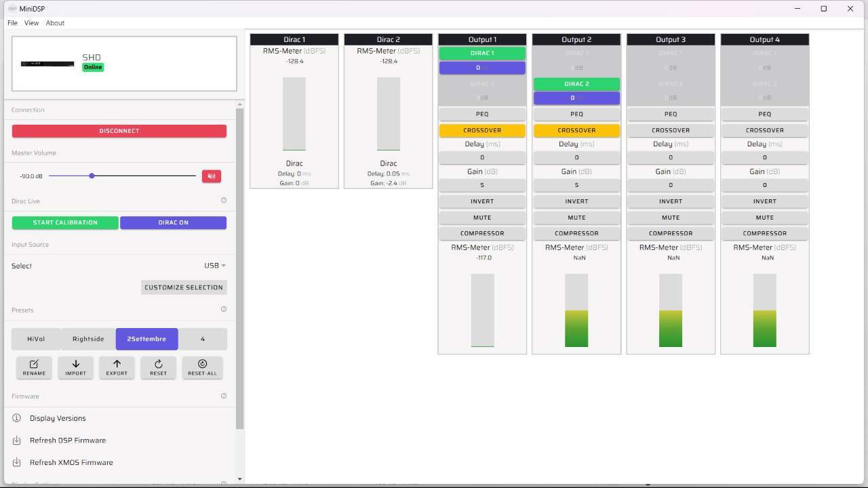Click the Dirac 1 RMS level meter
This screenshot has height=488, width=868.
click(x=294, y=114)
